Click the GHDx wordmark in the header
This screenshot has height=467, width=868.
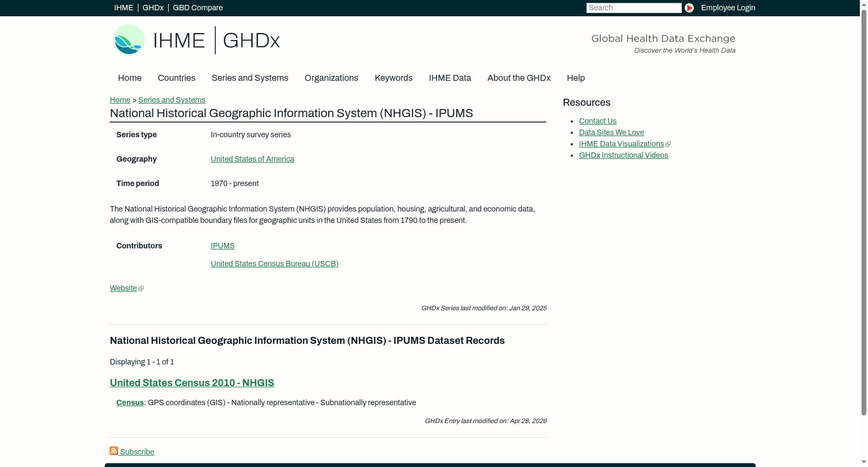(251, 41)
